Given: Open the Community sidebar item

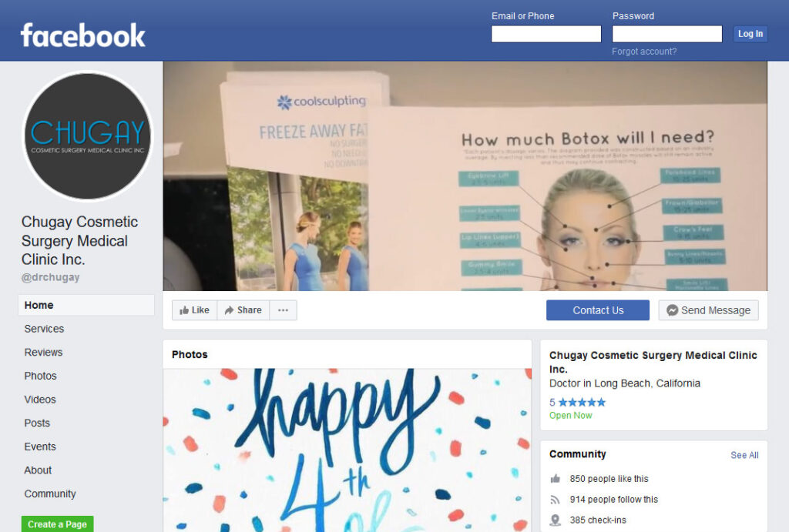Looking at the screenshot, I should tap(50, 494).
